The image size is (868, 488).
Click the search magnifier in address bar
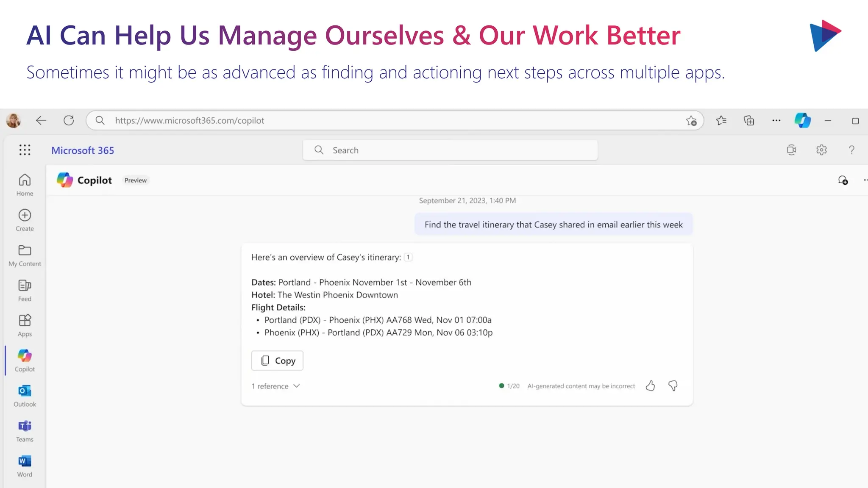click(100, 120)
